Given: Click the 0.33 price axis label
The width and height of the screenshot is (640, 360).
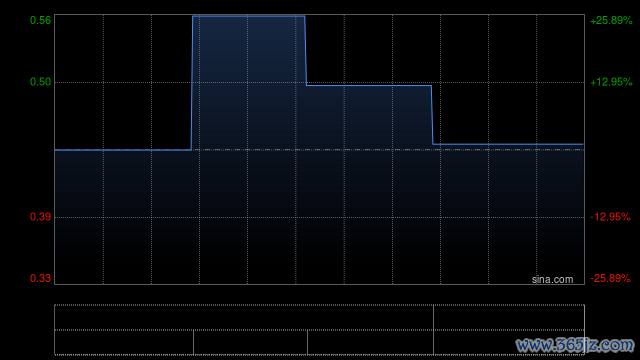Looking at the screenshot, I should pyautogui.click(x=40, y=278).
